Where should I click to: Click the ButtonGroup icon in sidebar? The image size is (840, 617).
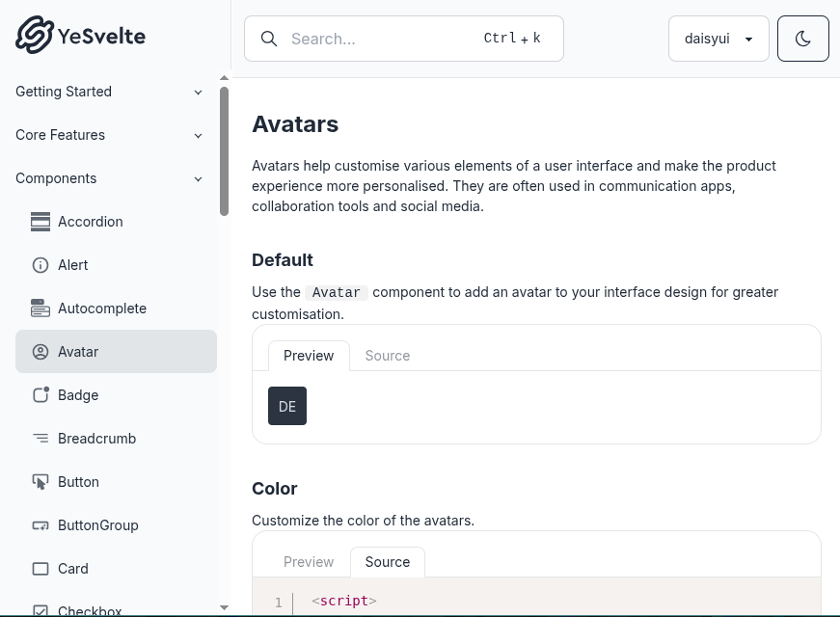pyautogui.click(x=41, y=525)
